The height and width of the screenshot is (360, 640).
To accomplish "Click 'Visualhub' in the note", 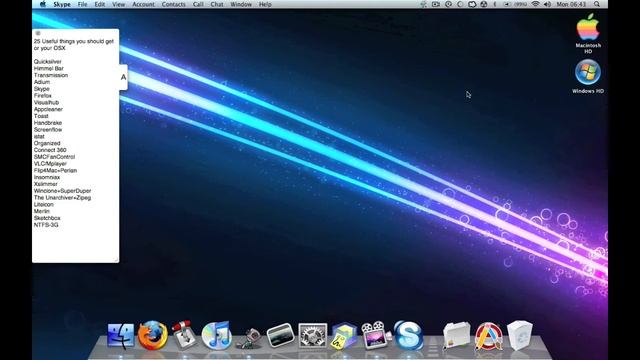I will pyautogui.click(x=46, y=102).
